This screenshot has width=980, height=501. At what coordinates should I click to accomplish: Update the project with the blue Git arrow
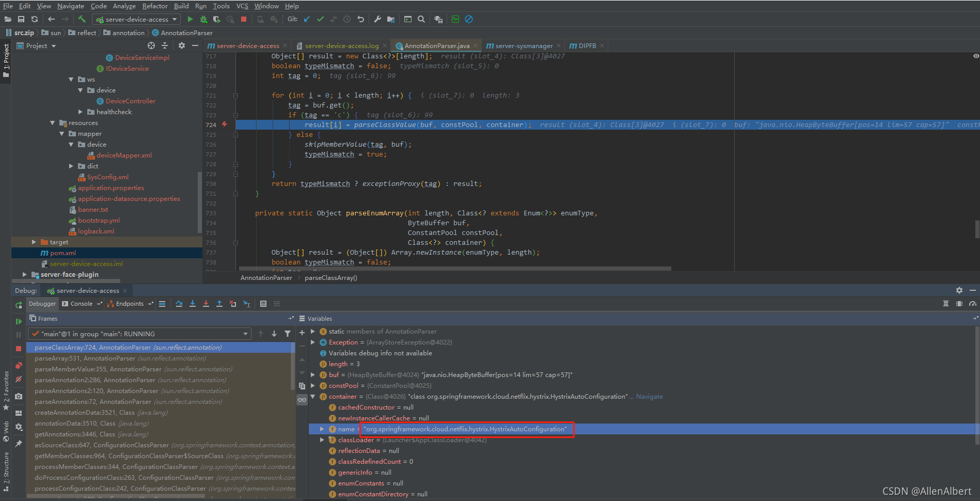[x=307, y=19]
